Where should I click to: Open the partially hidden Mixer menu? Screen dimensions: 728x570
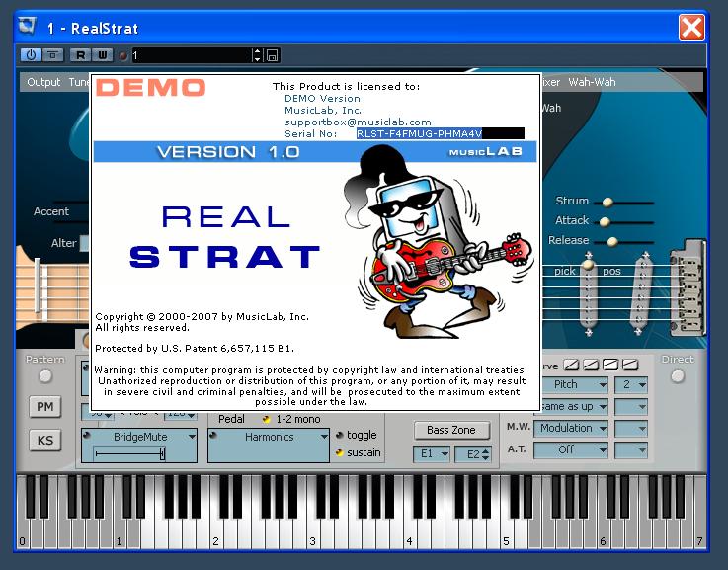pyautogui.click(x=551, y=82)
